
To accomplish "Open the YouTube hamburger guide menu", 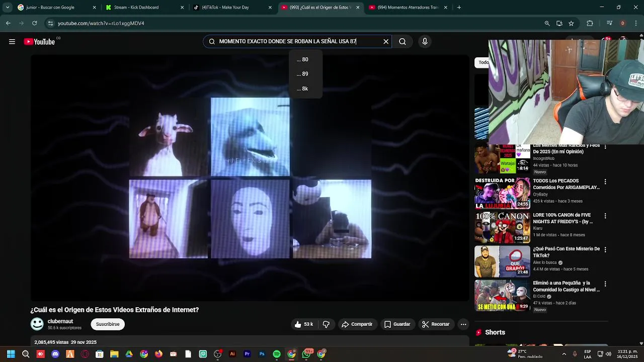I will coord(12,42).
